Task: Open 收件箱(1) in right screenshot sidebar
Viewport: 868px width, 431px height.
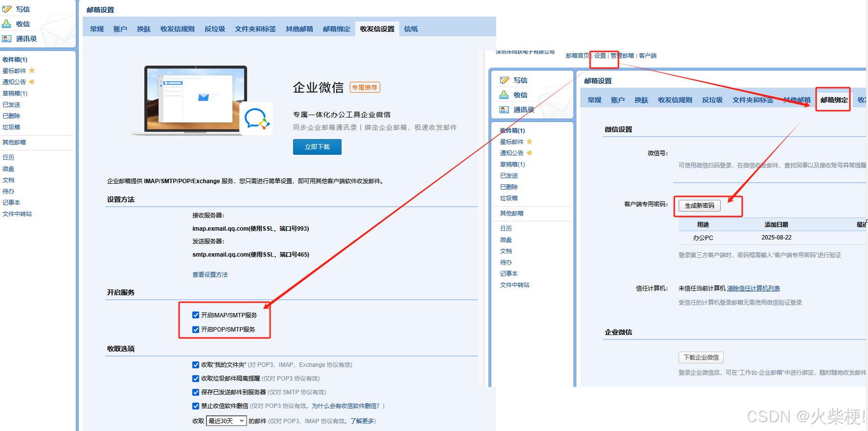Action: [x=512, y=130]
